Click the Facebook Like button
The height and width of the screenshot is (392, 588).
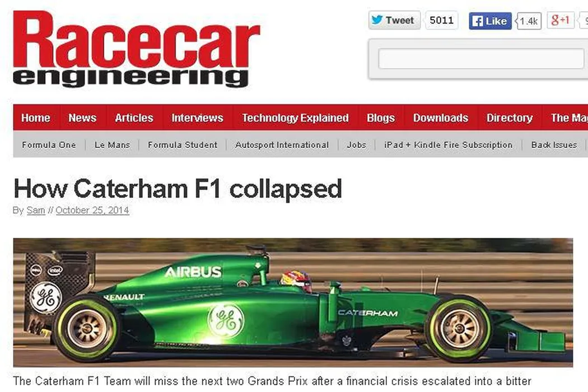(490, 21)
